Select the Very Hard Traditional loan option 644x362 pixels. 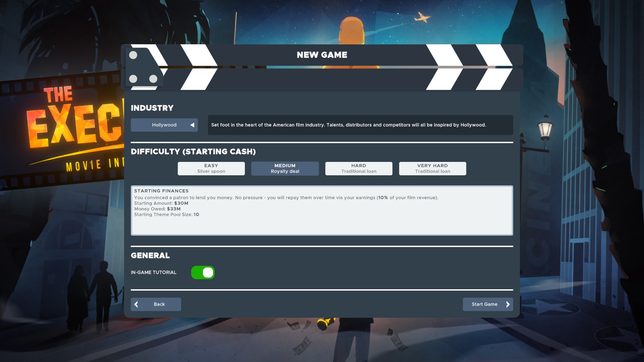[x=433, y=169]
